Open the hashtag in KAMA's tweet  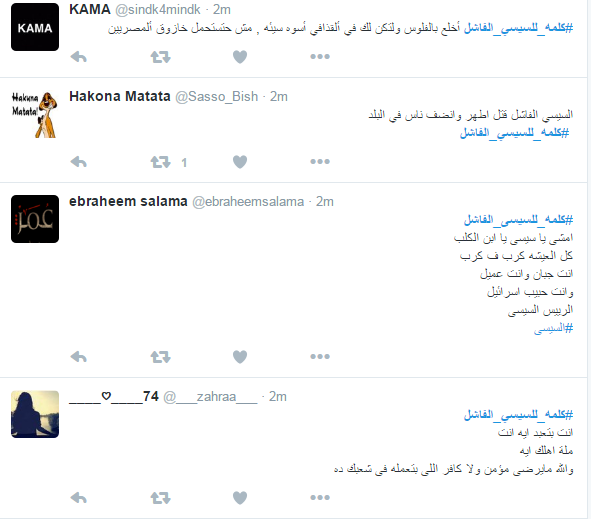[518, 28]
